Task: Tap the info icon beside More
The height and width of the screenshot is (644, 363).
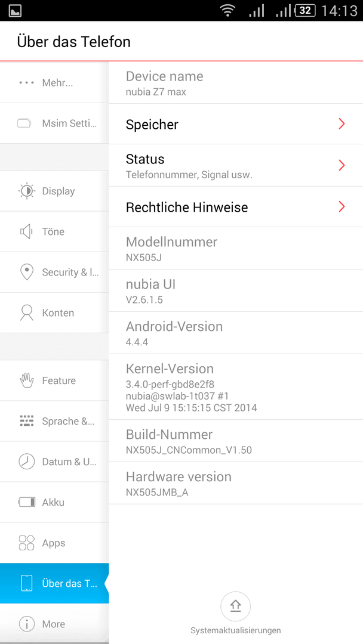Action: pyautogui.click(x=27, y=624)
